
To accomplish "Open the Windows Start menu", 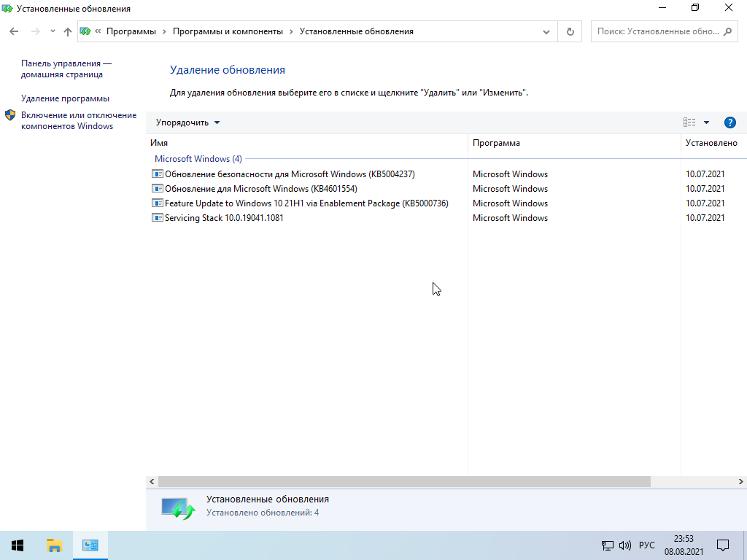I will (18, 545).
